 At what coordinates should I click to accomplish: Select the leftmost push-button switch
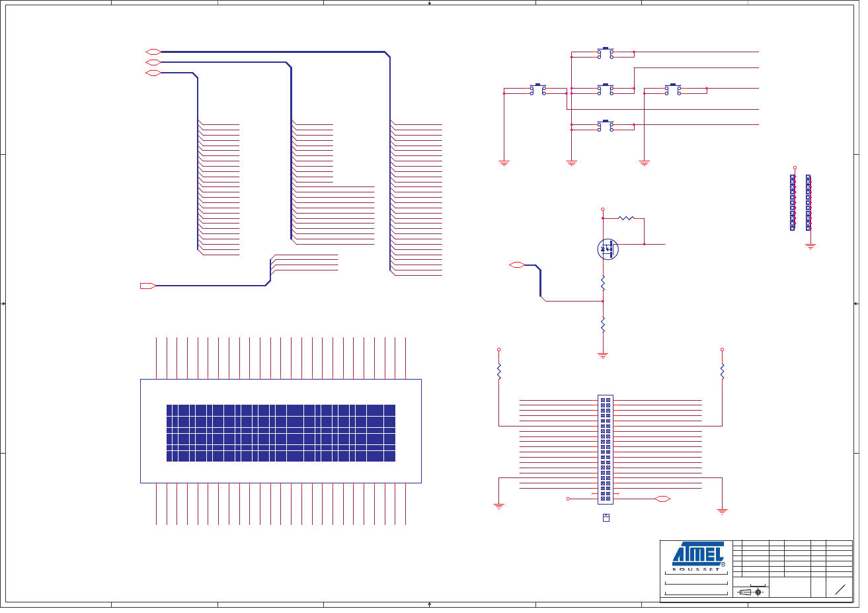pos(538,89)
